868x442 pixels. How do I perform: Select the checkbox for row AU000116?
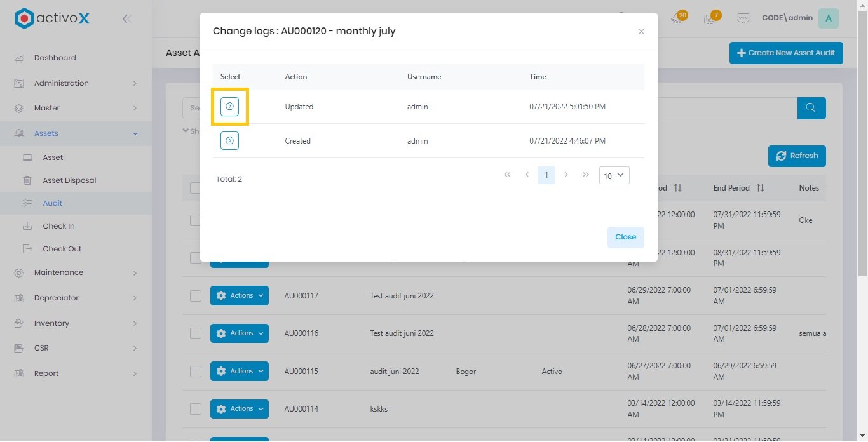coord(196,333)
